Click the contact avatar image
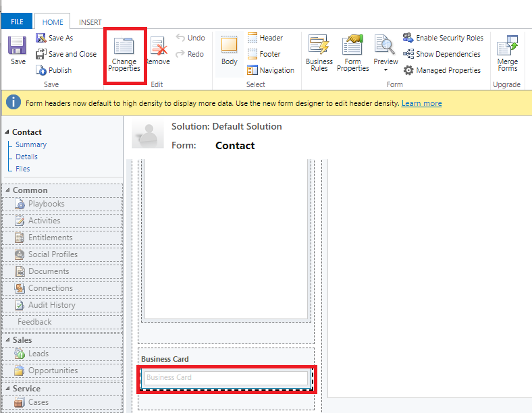 148,134
